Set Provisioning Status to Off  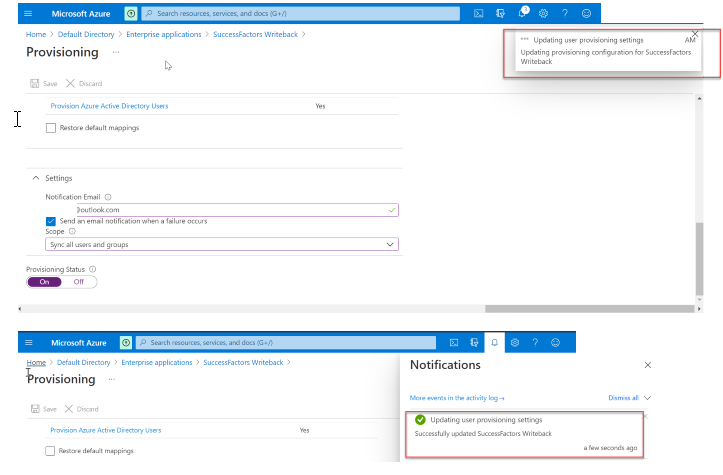click(x=79, y=282)
